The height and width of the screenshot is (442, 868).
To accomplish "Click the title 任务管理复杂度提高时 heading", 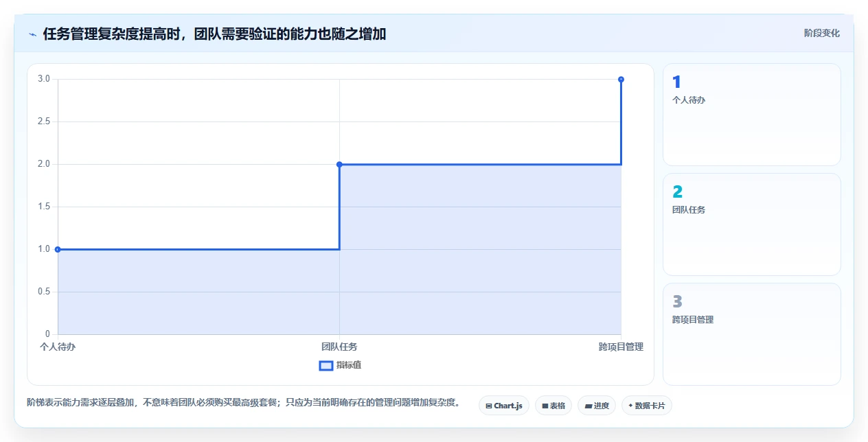I will [214, 34].
